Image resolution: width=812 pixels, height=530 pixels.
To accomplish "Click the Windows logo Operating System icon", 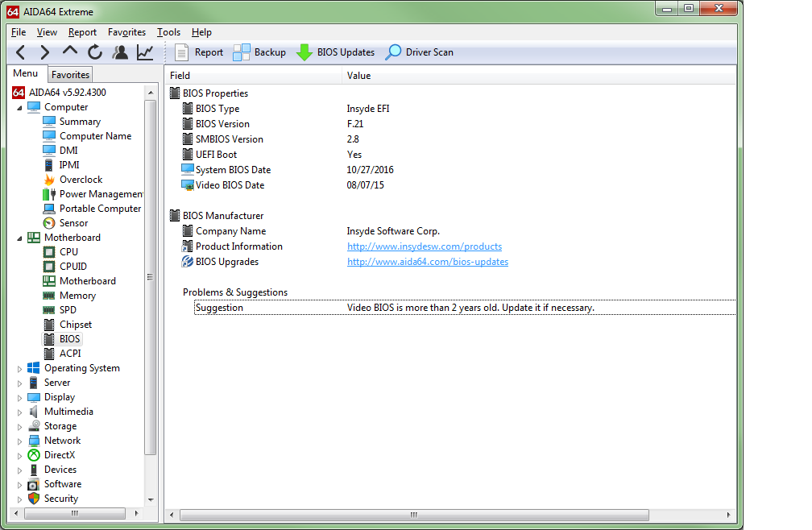I will 34,368.
